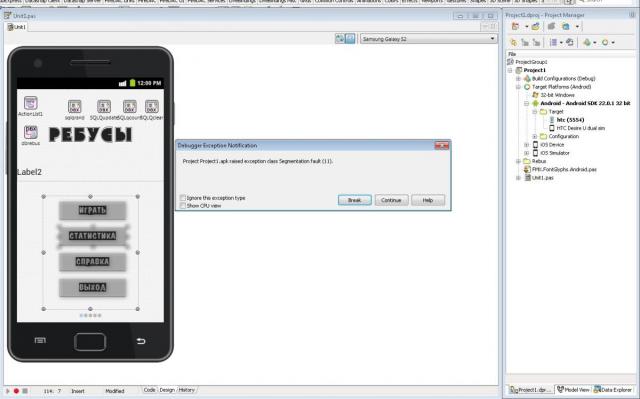
Task: Switch to the Design view tab
Action: click(167, 390)
